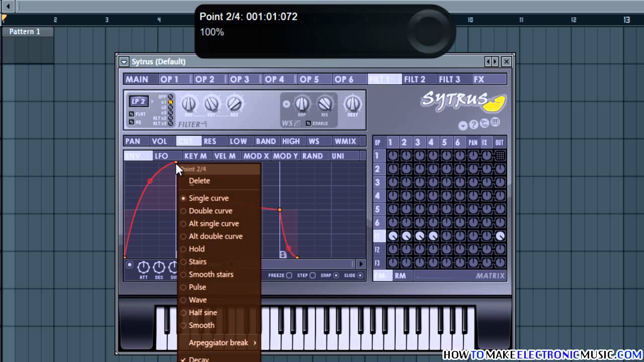Click the envelope scrollbar right arrow
Screen dimensions: 644x362
click(x=361, y=264)
